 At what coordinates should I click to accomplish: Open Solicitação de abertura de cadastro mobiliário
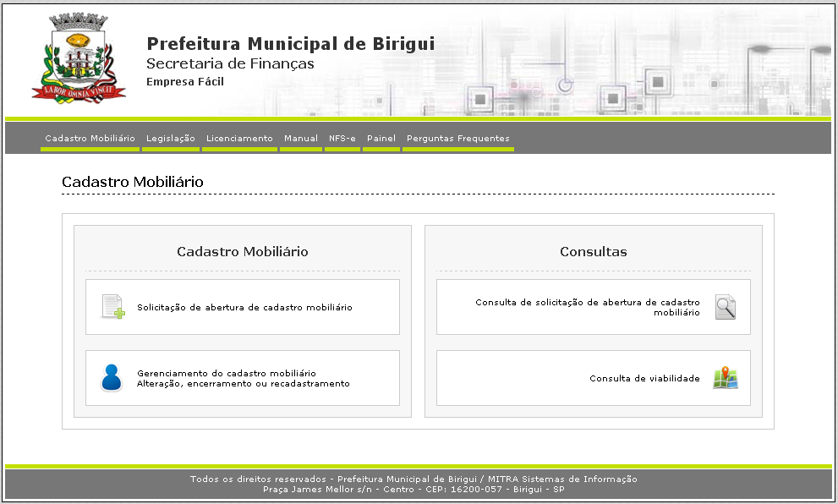[244, 307]
